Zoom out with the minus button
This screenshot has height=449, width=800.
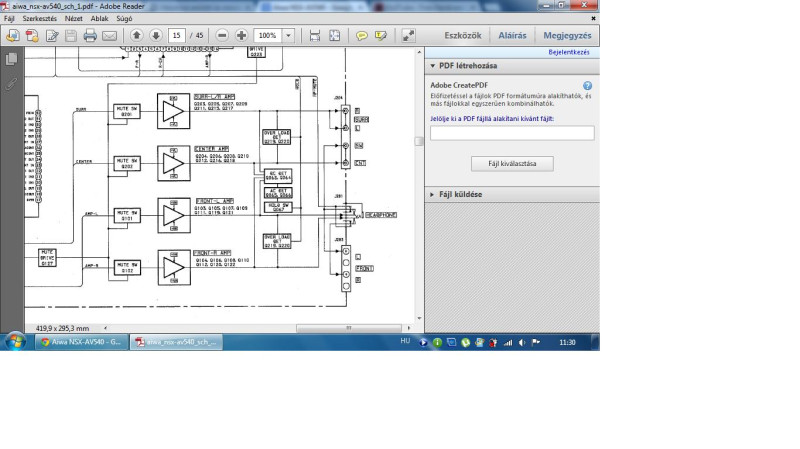222,35
